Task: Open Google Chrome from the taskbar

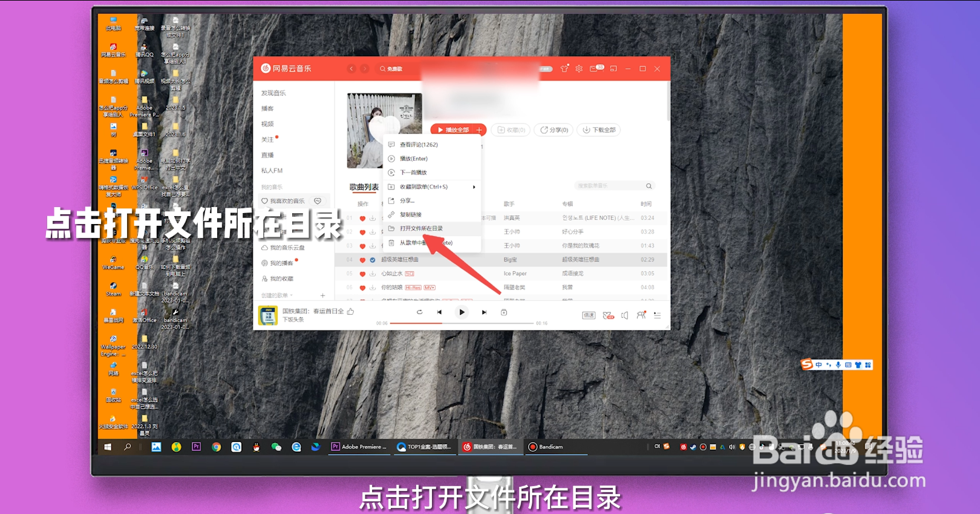Action: [216, 447]
